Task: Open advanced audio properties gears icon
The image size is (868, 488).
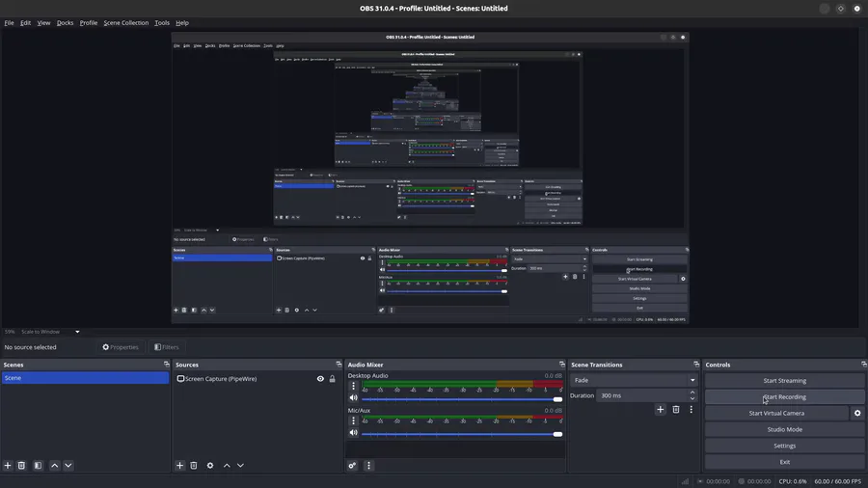Action: pyautogui.click(x=352, y=465)
